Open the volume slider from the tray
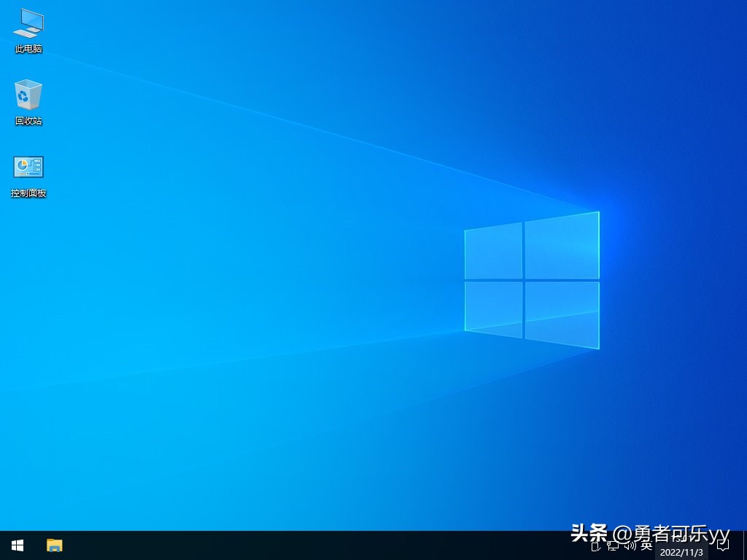 [x=628, y=545]
